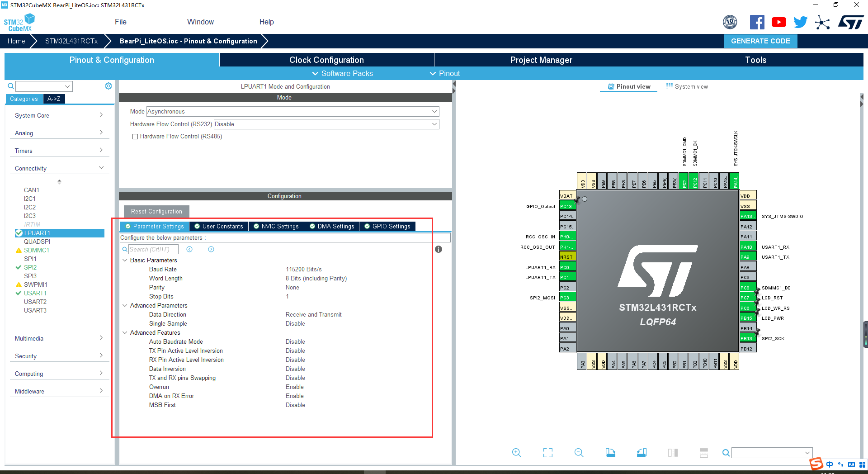The image size is (868, 474).
Task: Open the User Constants tab
Action: click(219, 226)
